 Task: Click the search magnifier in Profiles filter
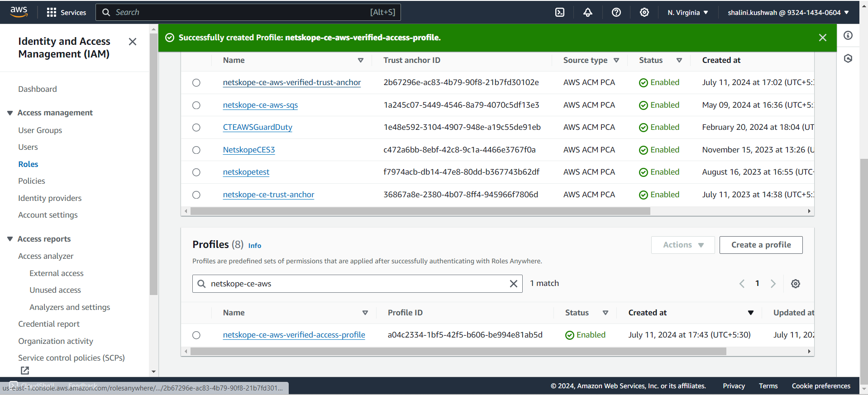[x=202, y=284]
